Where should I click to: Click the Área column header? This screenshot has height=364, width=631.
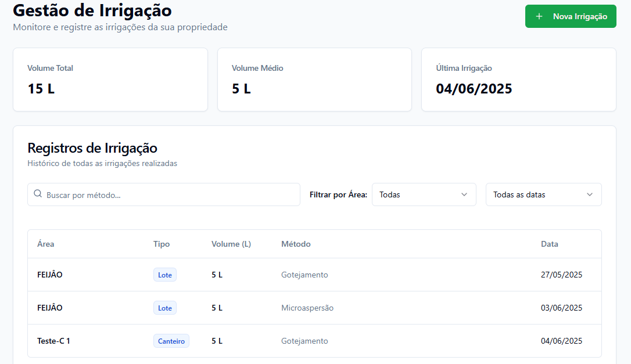(46, 244)
